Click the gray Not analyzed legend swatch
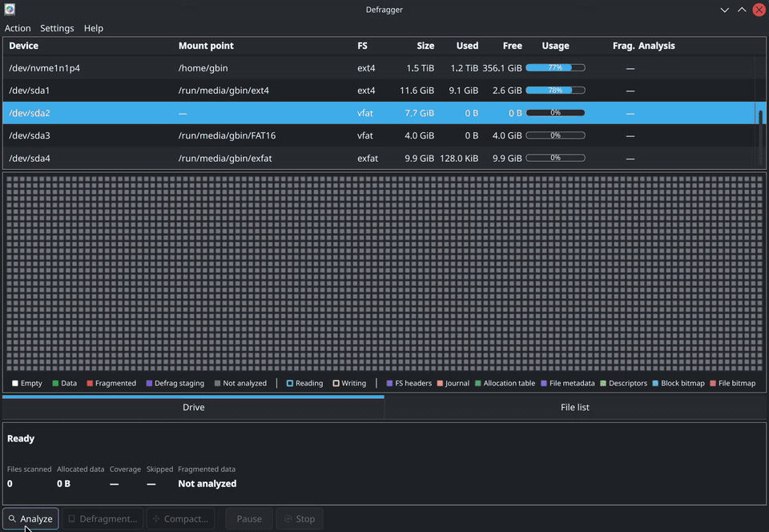Viewport: 769px width, 532px height. pos(217,384)
